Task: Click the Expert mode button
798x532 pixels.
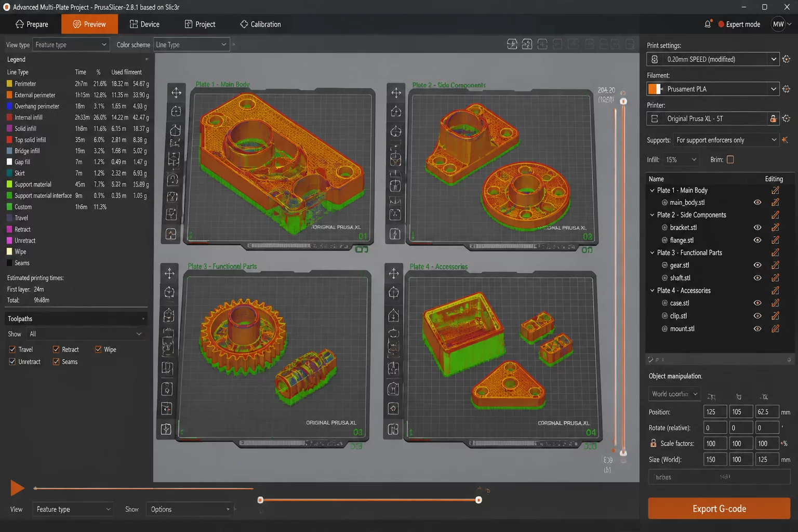Action: pyautogui.click(x=739, y=24)
